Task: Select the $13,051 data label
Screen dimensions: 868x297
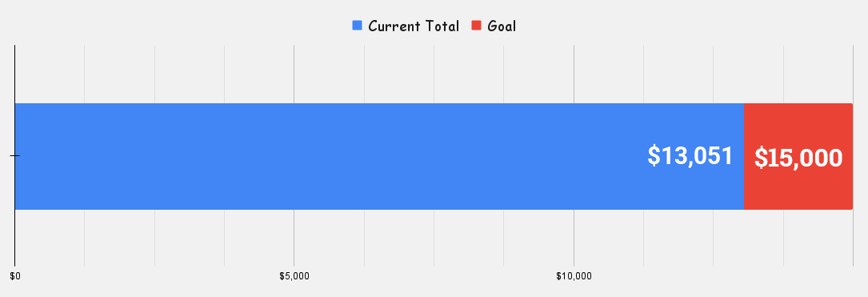Action: [x=690, y=155]
